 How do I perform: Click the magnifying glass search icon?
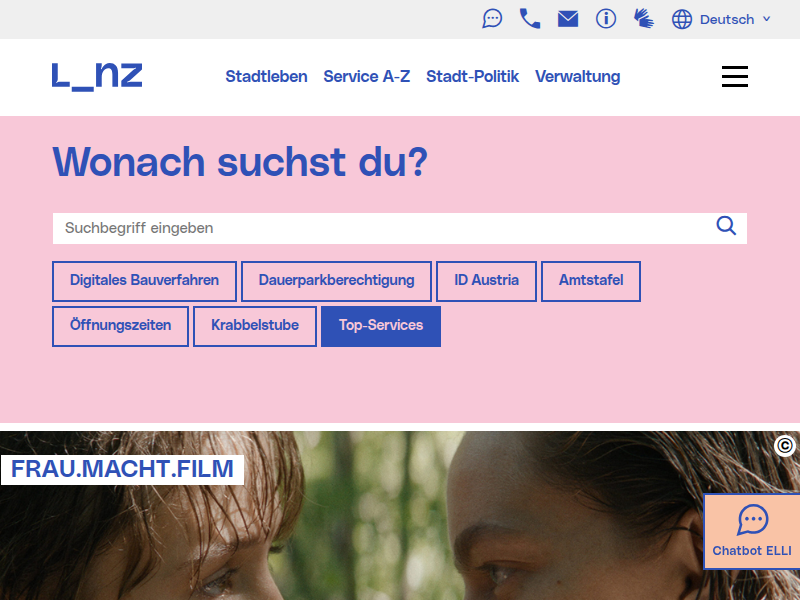(x=726, y=226)
